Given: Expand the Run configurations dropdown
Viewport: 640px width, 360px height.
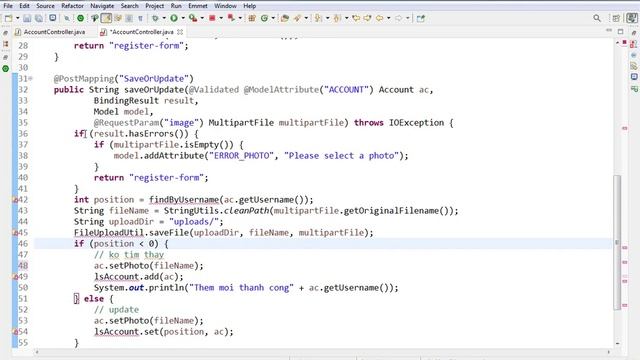Looking at the screenshot, I should (x=182, y=18).
